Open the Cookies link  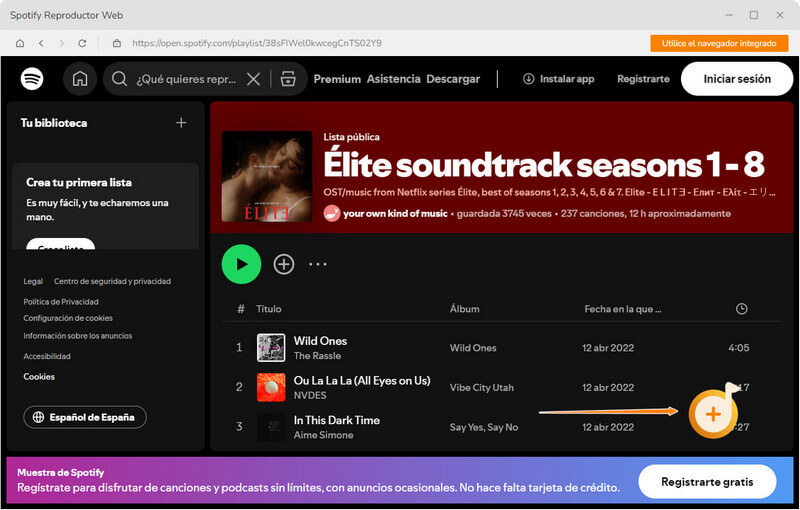pos(39,377)
